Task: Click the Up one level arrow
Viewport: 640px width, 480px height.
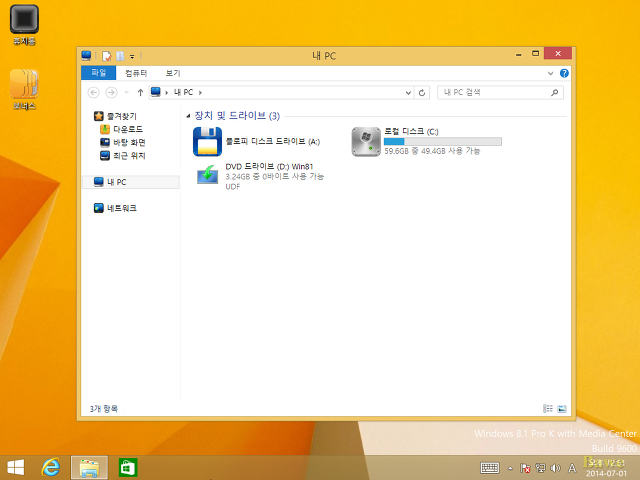Action: click(x=140, y=93)
